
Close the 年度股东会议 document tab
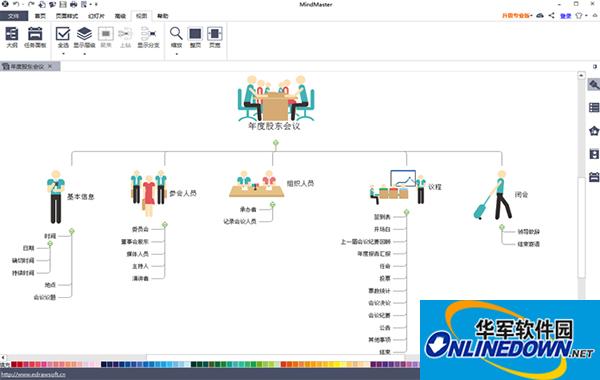tap(50, 67)
